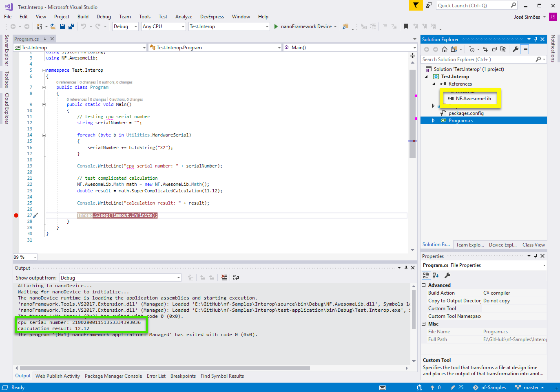The width and height of the screenshot is (560, 392).
Task: Toggle Alphabetical sort in Properties panel
Action: [436, 275]
